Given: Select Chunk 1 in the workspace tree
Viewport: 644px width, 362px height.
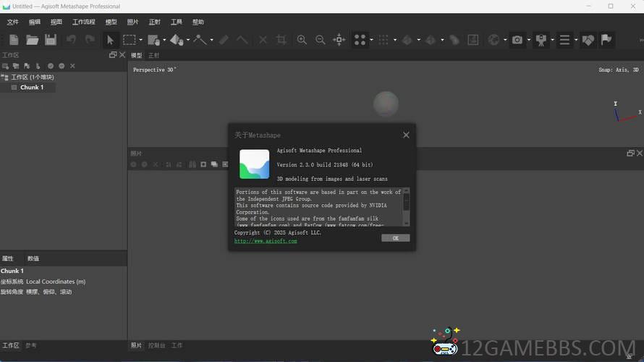Looking at the screenshot, I should click(32, 88).
